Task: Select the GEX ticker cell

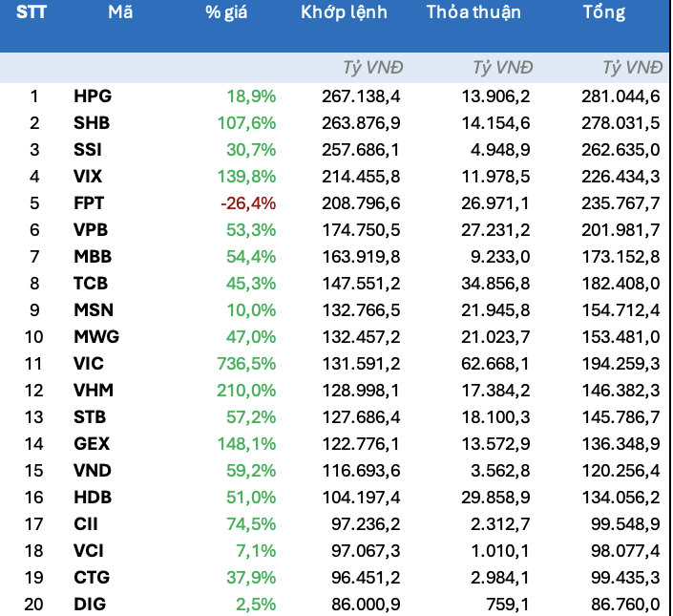Action: 90,443
